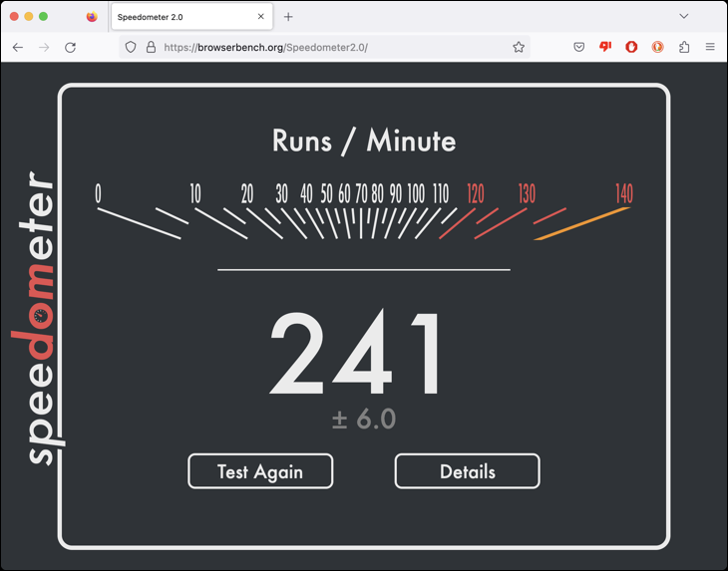Click the 10 gauge label

(x=195, y=193)
